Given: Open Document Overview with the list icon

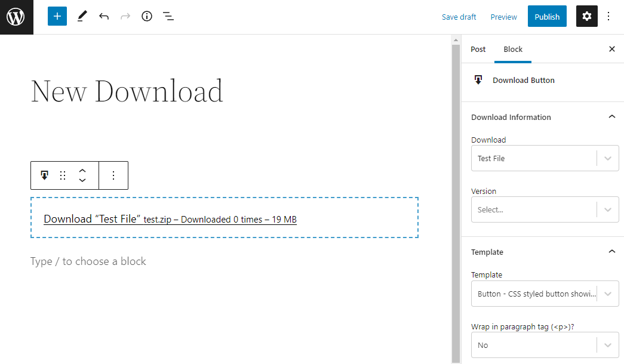Looking at the screenshot, I should (x=168, y=16).
